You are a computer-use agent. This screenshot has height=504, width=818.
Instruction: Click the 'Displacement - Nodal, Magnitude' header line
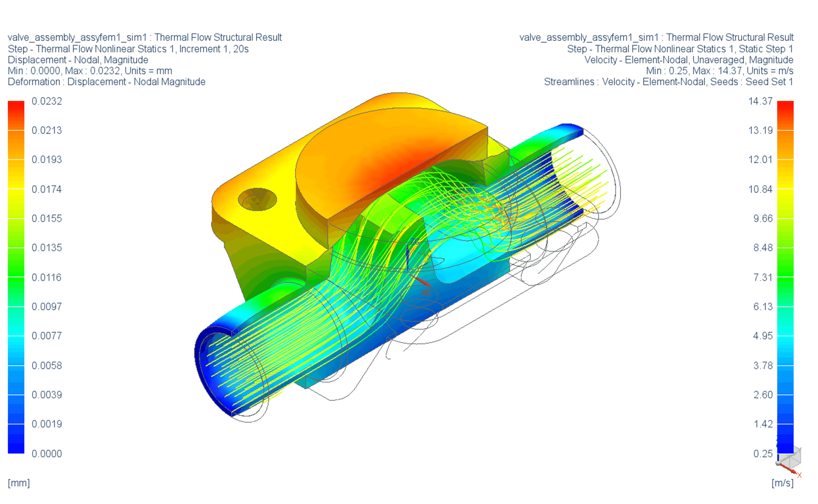coord(78,60)
